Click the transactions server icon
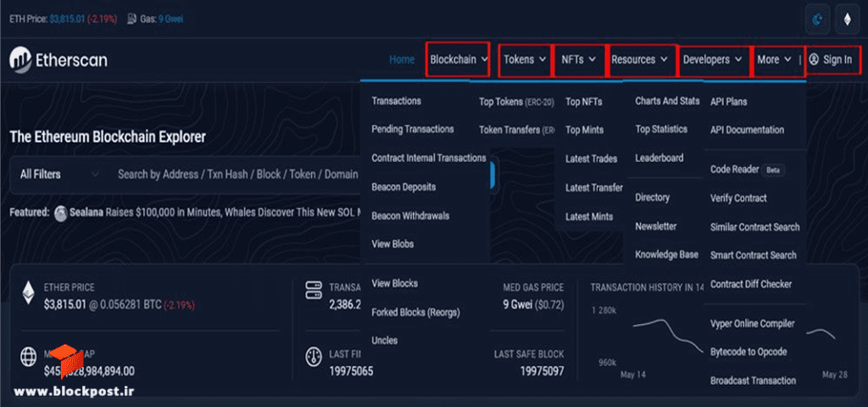868x407 pixels. pyautogui.click(x=314, y=290)
